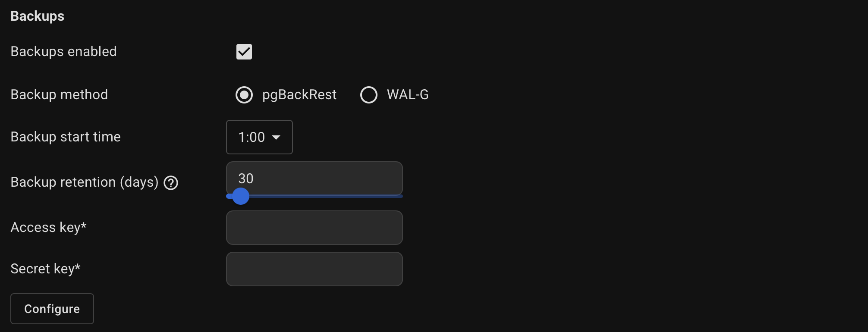Click the help icon beside Backup retention
The width and height of the screenshot is (868, 332).
(171, 183)
